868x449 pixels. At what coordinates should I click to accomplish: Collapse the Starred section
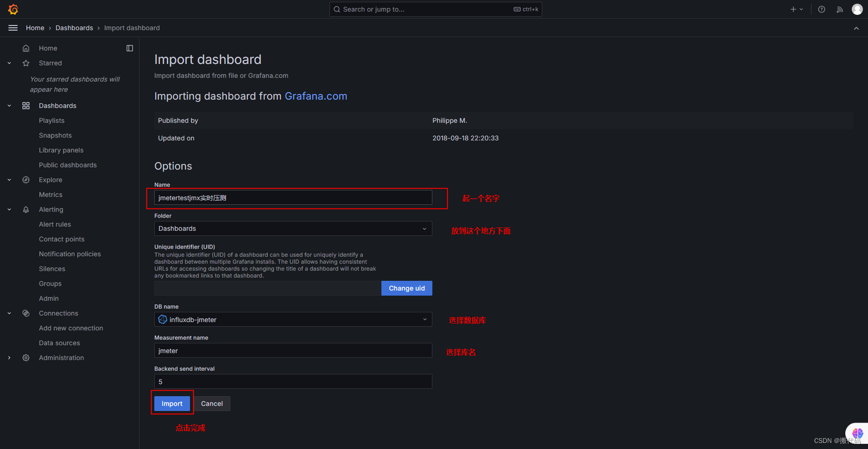coord(9,63)
